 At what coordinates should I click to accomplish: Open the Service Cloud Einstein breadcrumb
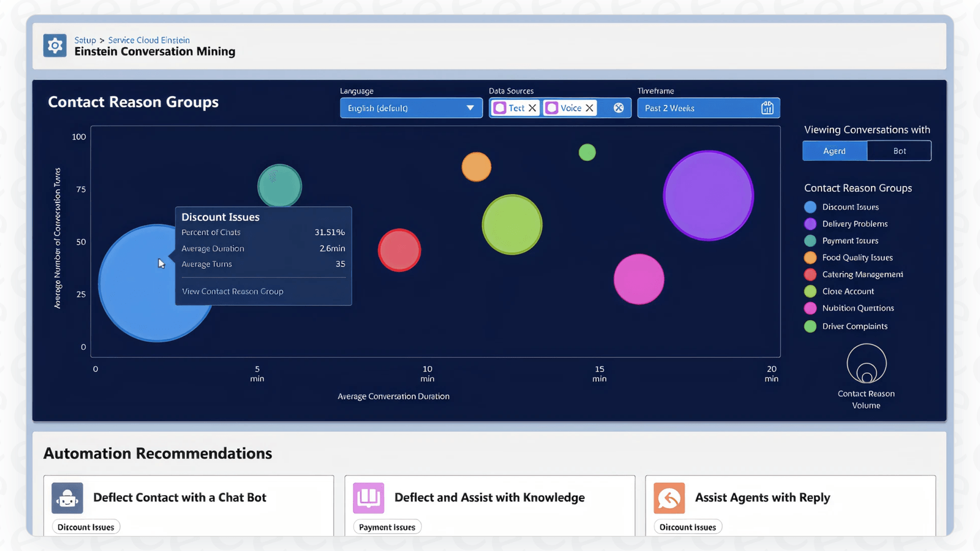[149, 40]
